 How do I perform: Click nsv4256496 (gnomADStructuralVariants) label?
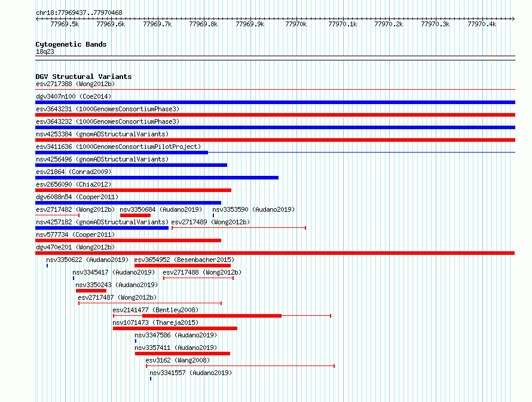tap(102, 159)
